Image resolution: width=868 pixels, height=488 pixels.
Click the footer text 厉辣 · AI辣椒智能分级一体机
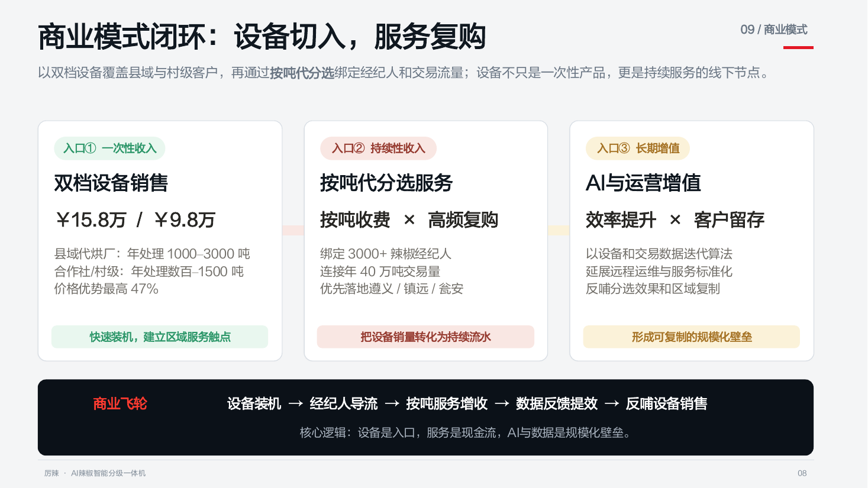tap(95, 473)
